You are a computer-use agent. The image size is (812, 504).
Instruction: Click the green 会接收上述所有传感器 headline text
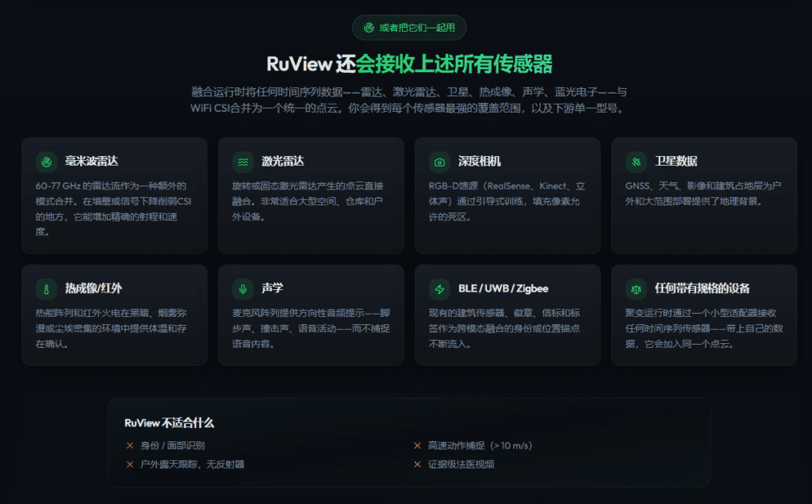pos(454,64)
